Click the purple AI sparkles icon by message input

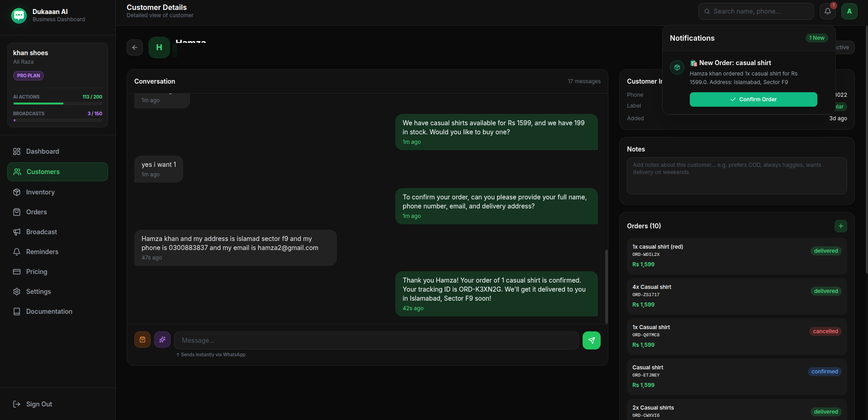tap(162, 340)
